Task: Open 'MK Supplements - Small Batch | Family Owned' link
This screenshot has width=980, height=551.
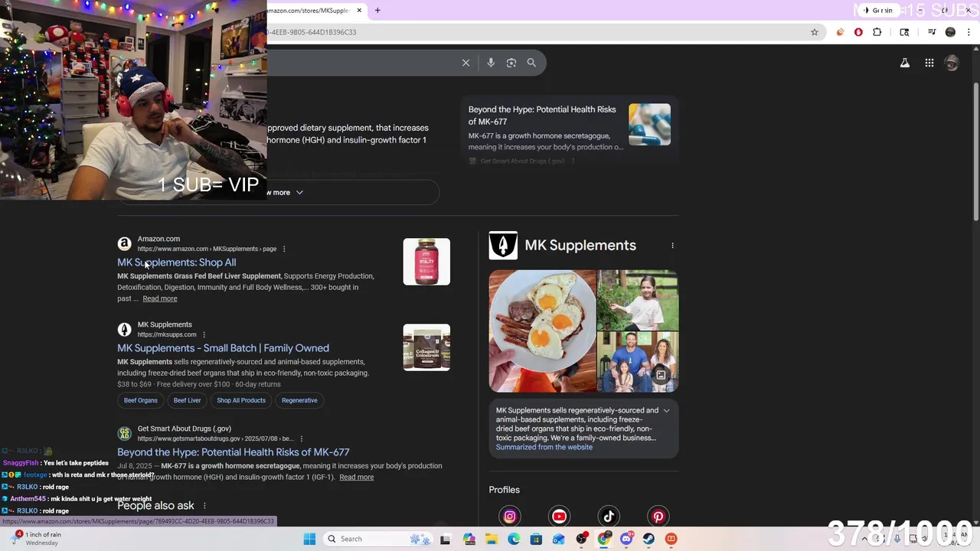Action: [223, 348]
